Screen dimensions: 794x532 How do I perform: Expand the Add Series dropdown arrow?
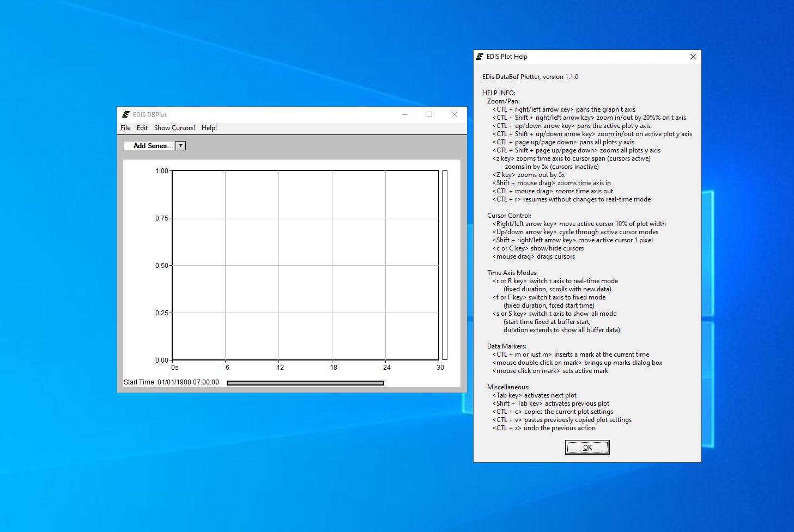click(x=180, y=146)
